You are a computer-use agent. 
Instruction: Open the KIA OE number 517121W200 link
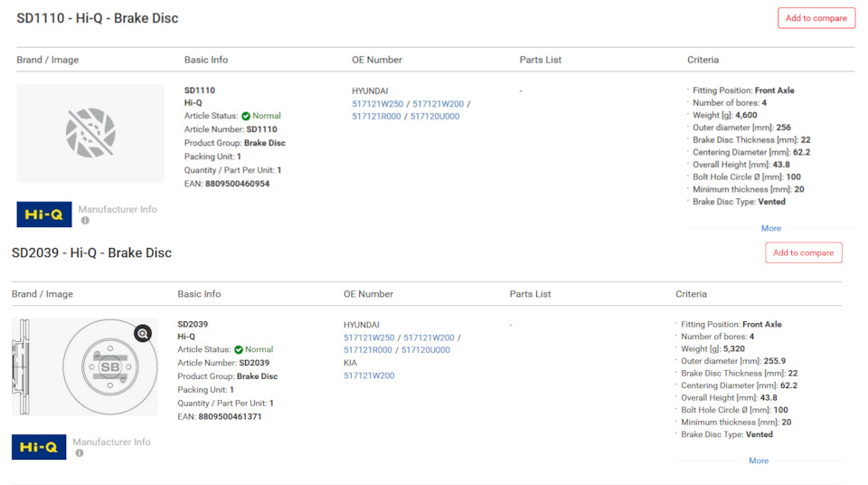coord(369,376)
